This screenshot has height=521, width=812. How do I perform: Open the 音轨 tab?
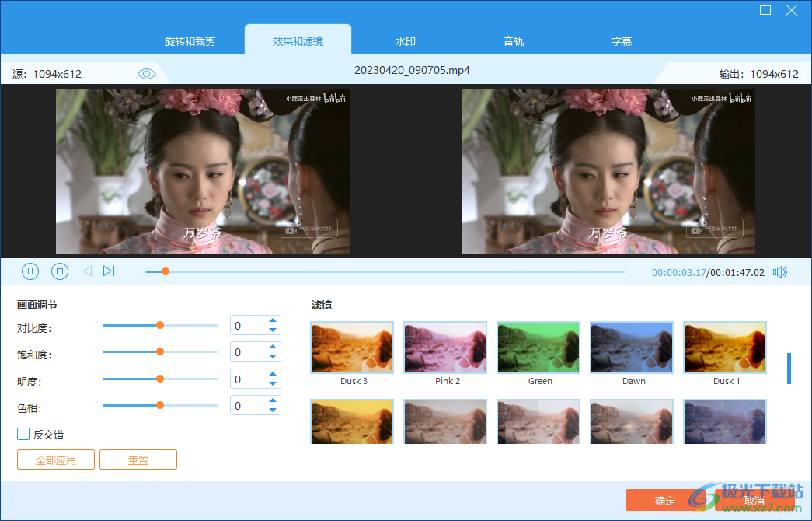click(x=513, y=41)
